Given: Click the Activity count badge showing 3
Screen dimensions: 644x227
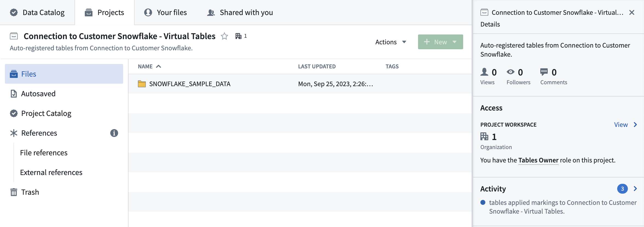Looking at the screenshot, I should 622,189.
